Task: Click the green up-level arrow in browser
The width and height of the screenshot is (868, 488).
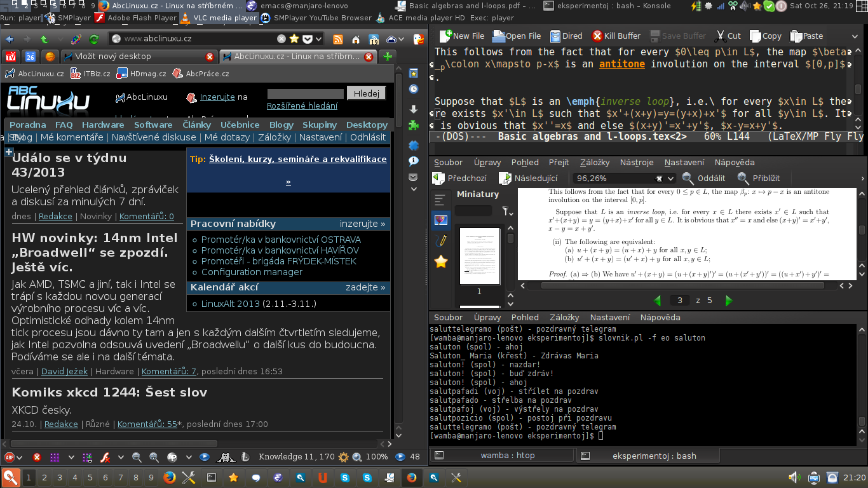Action: click(44, 39)
